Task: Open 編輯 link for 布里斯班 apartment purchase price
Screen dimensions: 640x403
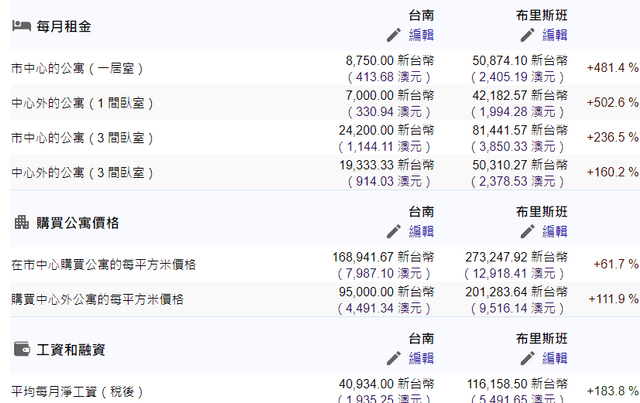Action: 555,232
